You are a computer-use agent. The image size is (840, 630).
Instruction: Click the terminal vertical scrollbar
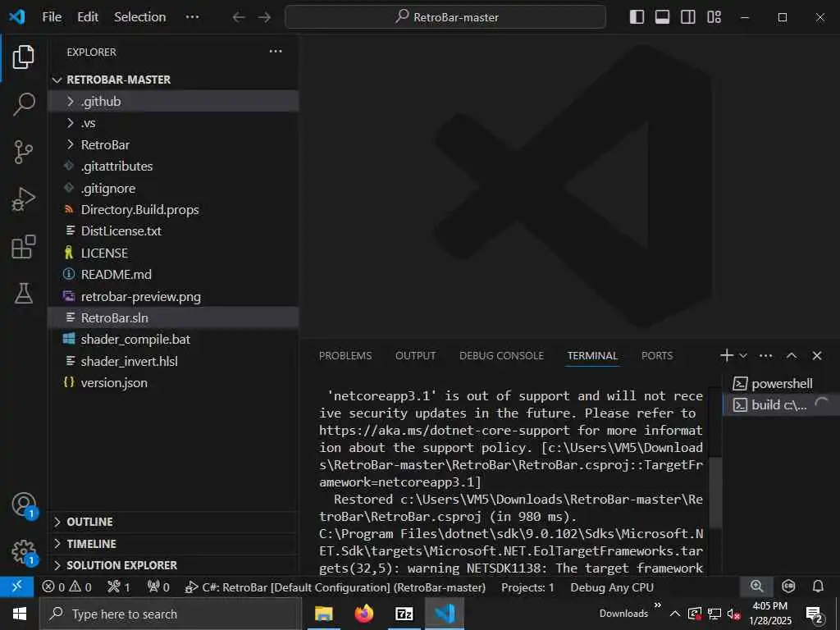(x=715, y=493)
